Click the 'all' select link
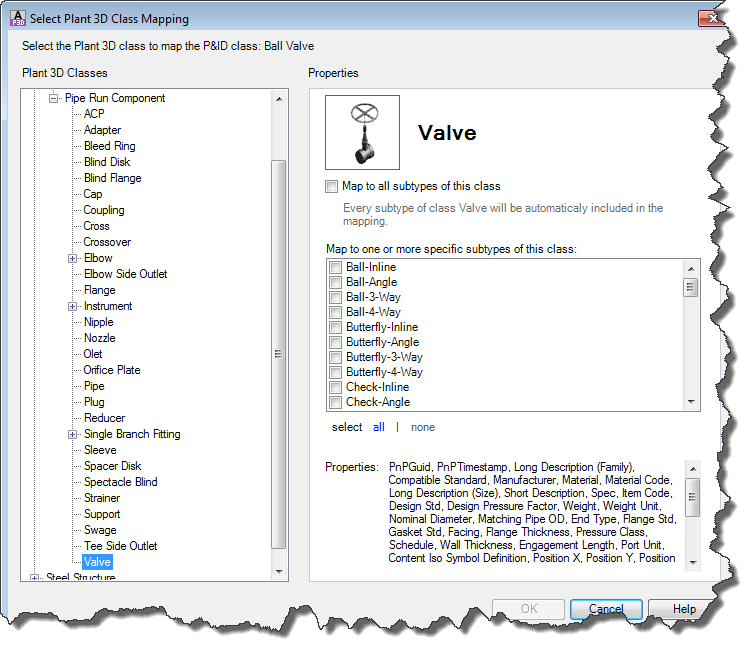 coord(378,427)
